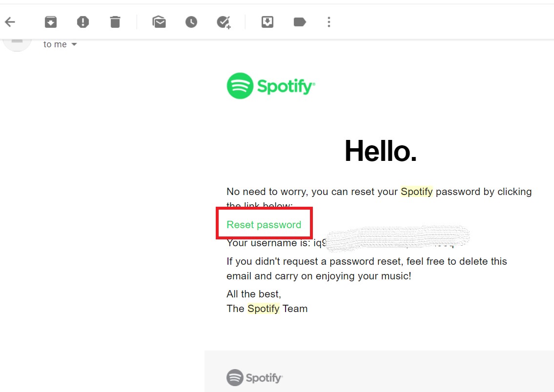Image resolution: width=554 pixels, height=392 pixels.
Task: Expand the 'to me' recipient details
Action: tap(74, 44)
